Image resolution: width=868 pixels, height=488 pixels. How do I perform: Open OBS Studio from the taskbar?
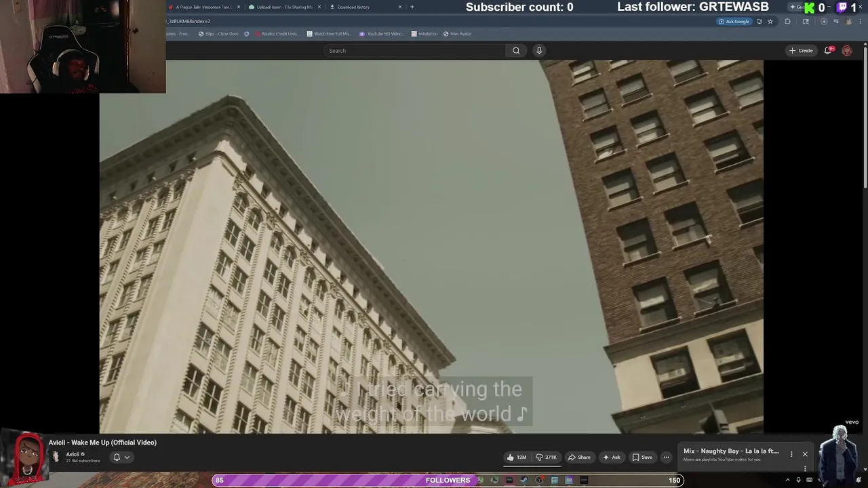(539, 481)
